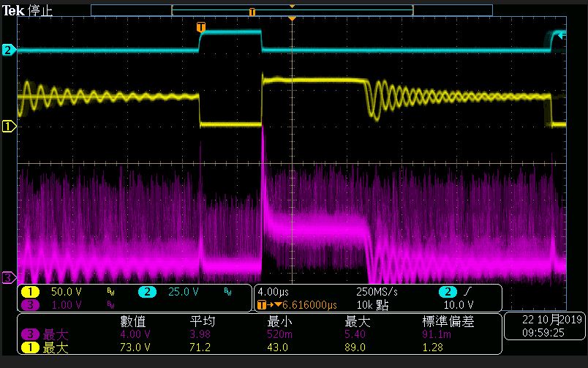The height and width of the screenshot is (368, 588).
Task: Click channel 1 bandwidth limit Bw icon
Action: coord(110,291)
